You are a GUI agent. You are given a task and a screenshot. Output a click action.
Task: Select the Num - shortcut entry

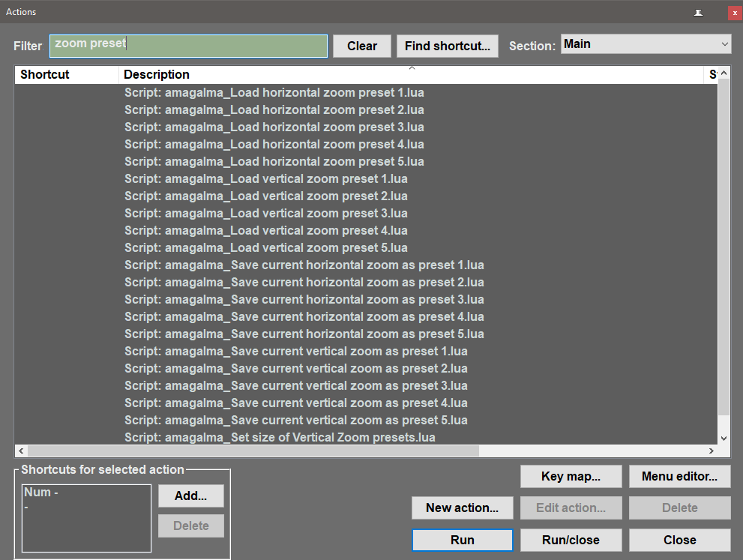tap(40, 493)
